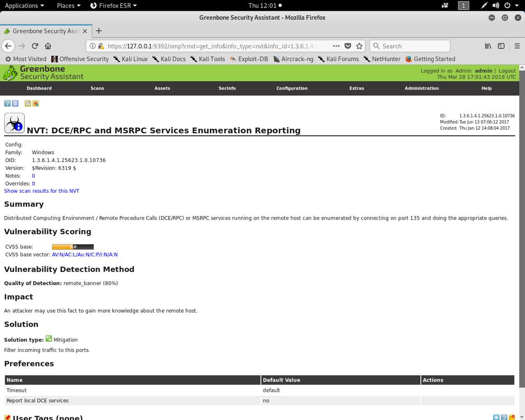Go back with the browser back arrow
525x420 pixels.
(8, 46)
